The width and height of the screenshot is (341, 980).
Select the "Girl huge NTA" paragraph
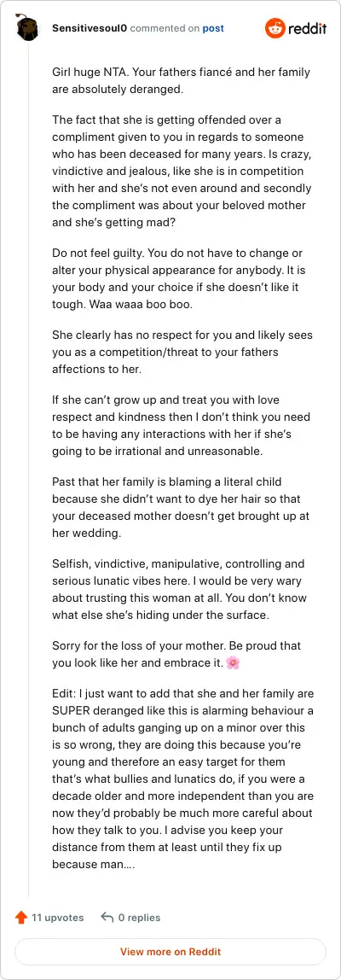181,80
